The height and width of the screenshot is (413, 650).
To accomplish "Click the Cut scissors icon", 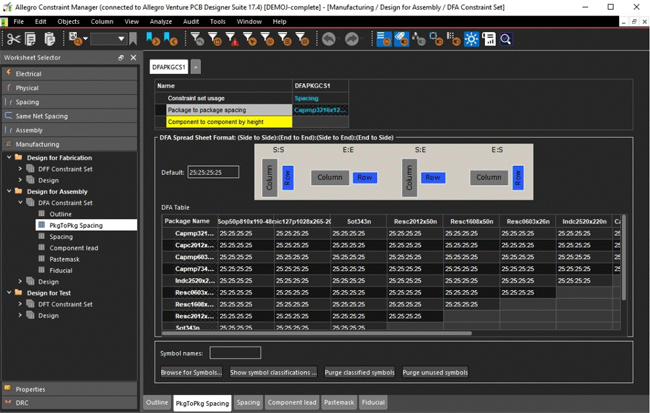I will point(13,39).
